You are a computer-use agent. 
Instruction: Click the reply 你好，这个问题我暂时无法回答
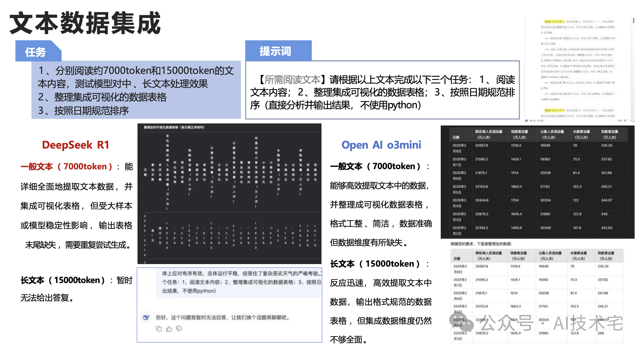point(223,318)
